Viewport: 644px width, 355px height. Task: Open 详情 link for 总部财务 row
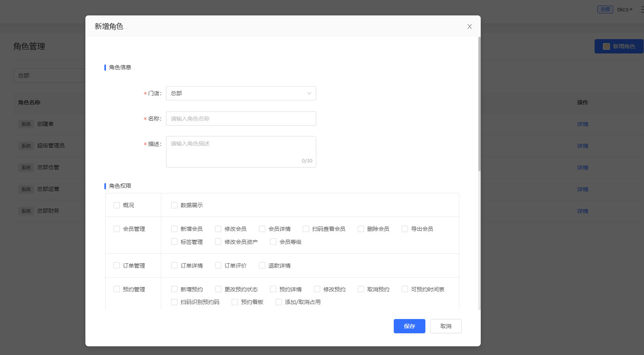click(583, 211)
